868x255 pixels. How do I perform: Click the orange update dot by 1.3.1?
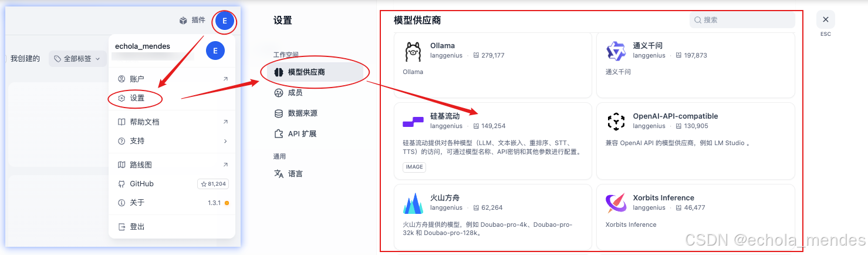point(227,203)
